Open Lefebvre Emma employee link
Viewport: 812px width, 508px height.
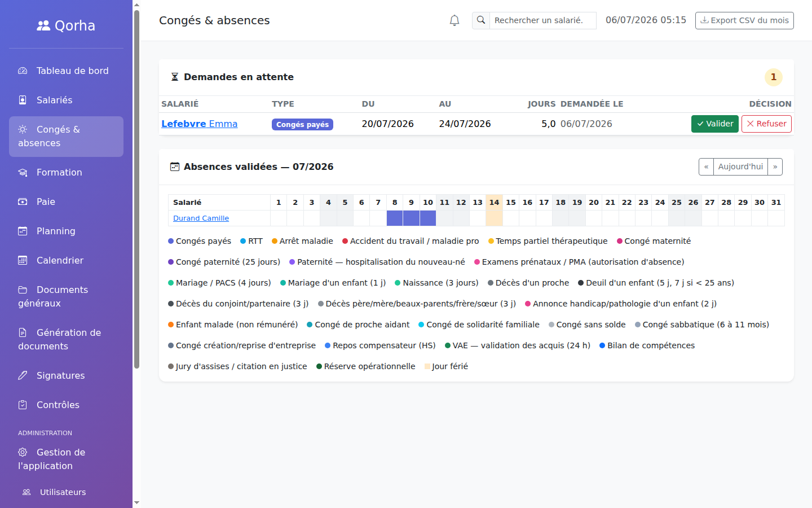click(199, 124)
